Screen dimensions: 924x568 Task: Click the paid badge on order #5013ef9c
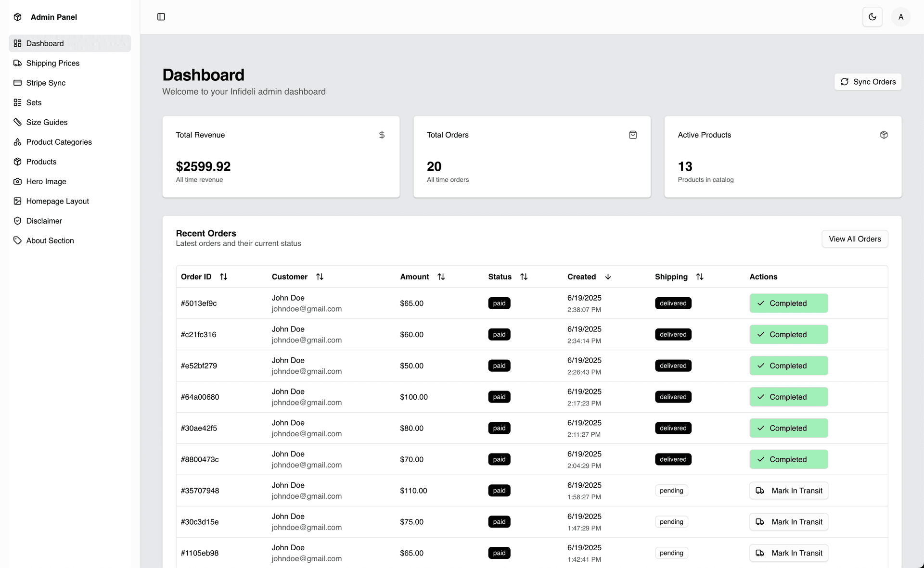(x=499, y=303)
